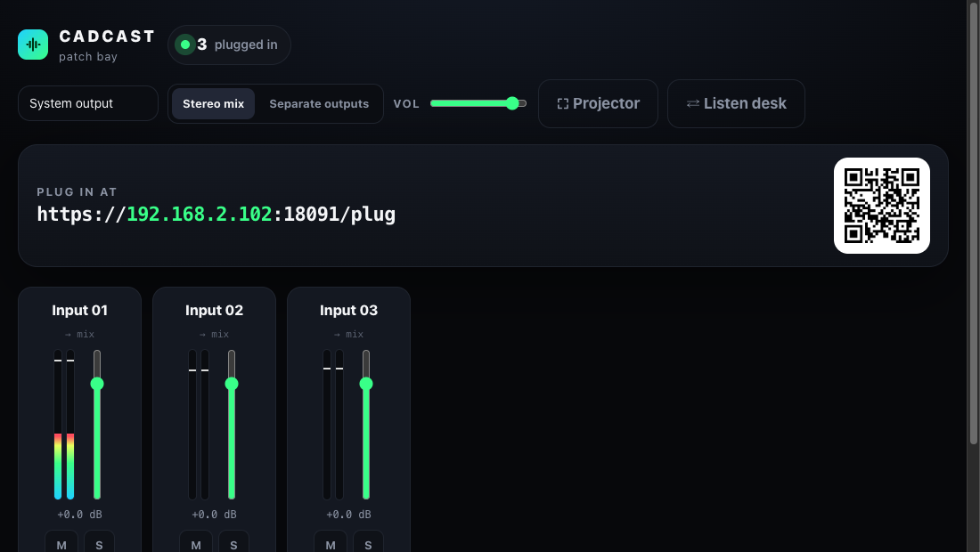Click the Listen desk swap arrows icon
980x552 pixels.
coord(692,103)
